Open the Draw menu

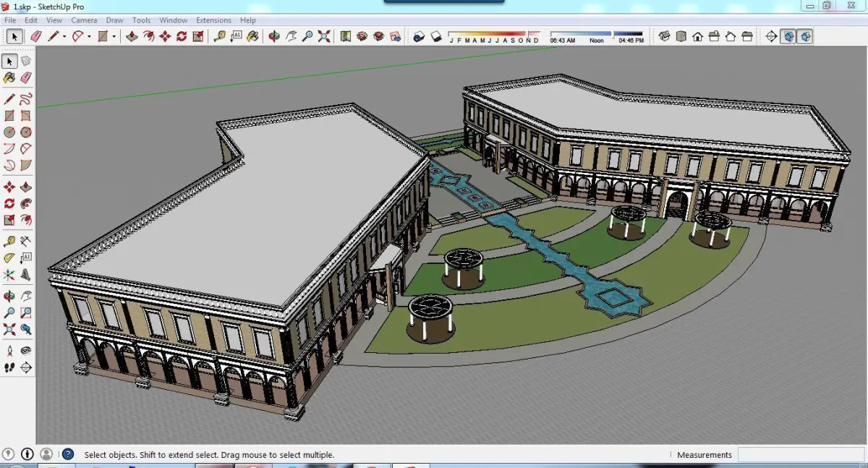[114, 20]
